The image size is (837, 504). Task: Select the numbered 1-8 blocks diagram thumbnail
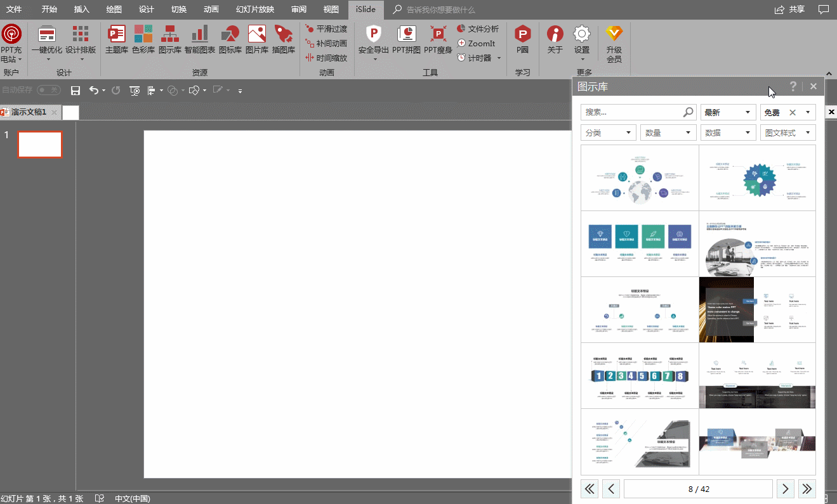639,376
